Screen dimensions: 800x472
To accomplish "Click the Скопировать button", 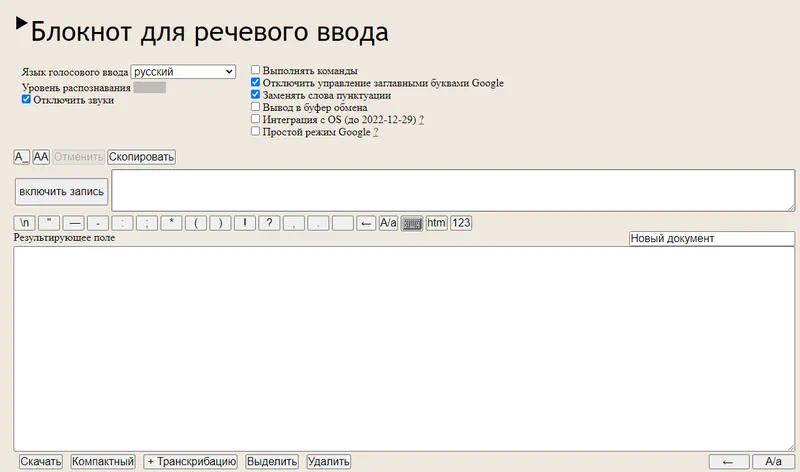I will [141, 157].
